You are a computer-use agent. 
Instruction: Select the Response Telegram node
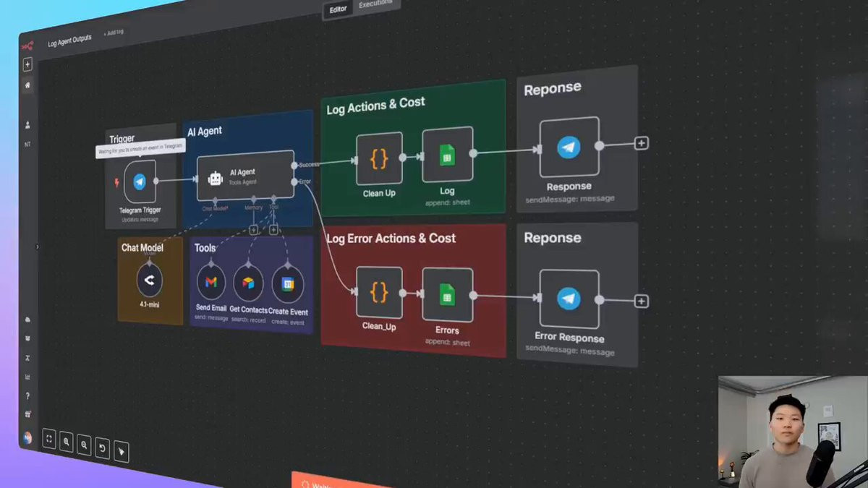click(569, 147)
